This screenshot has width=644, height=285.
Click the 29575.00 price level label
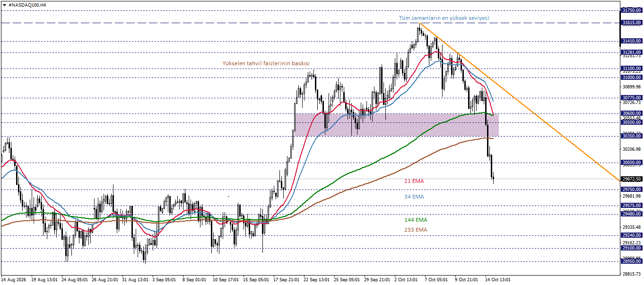coord(632,206)
